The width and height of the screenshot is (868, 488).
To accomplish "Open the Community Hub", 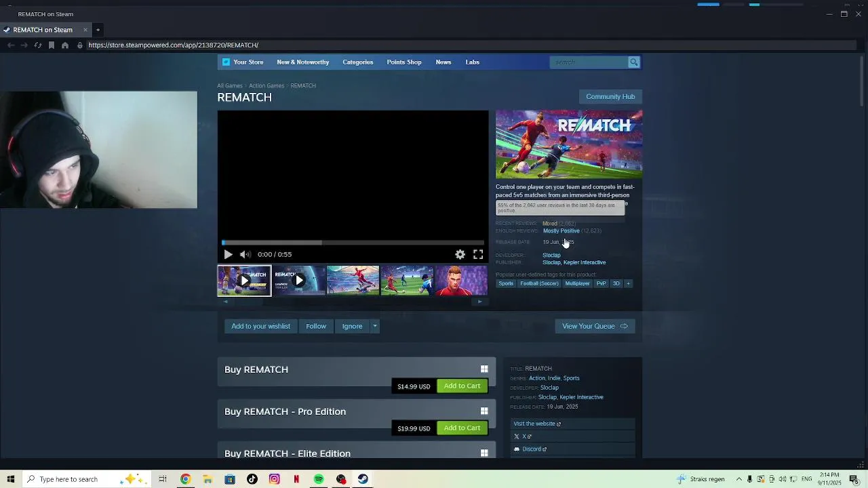I will [610, 97].
